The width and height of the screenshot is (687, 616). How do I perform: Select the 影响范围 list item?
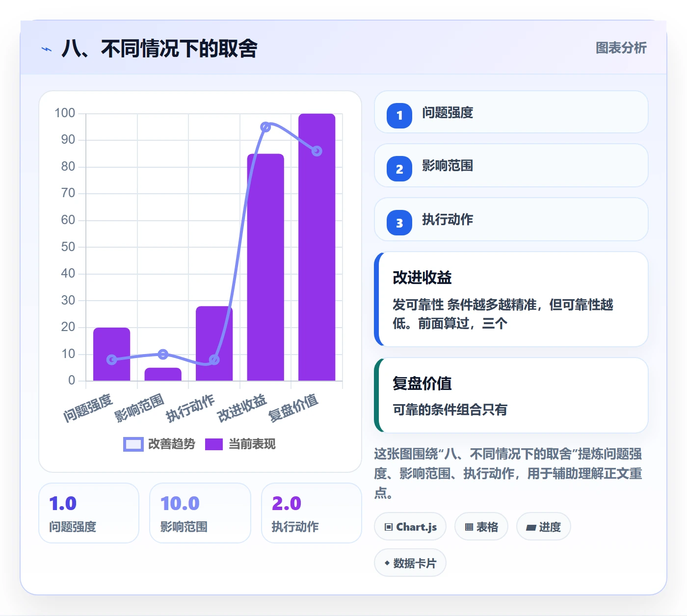pos(511,165)
